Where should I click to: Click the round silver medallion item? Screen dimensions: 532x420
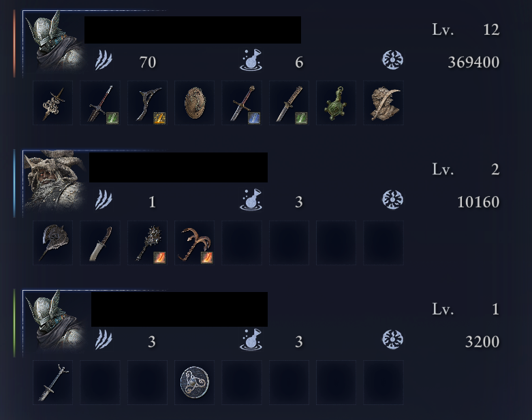194,383
